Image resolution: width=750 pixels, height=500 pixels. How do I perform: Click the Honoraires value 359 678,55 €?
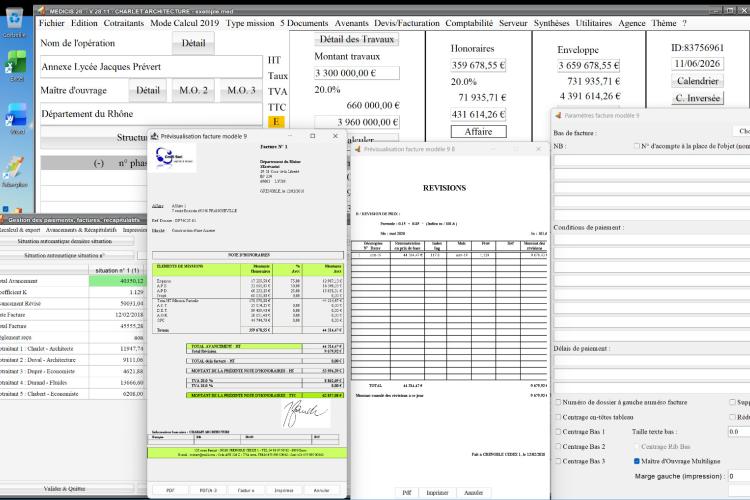(478, 66)
